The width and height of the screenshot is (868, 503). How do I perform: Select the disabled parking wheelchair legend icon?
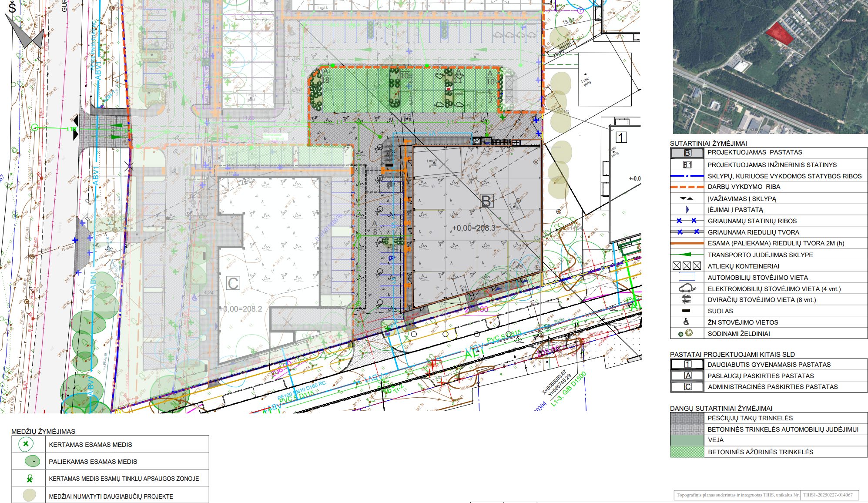click(686, 322)
